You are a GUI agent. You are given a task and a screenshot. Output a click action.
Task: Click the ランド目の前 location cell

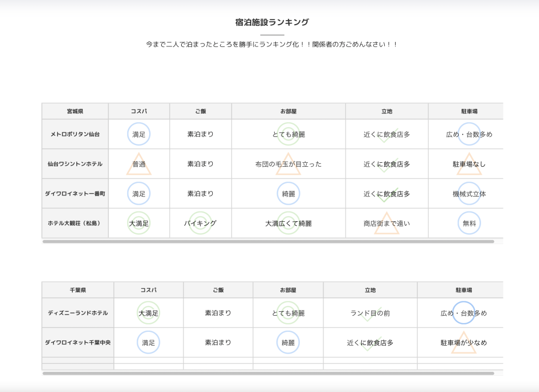[x=370, y=313]
